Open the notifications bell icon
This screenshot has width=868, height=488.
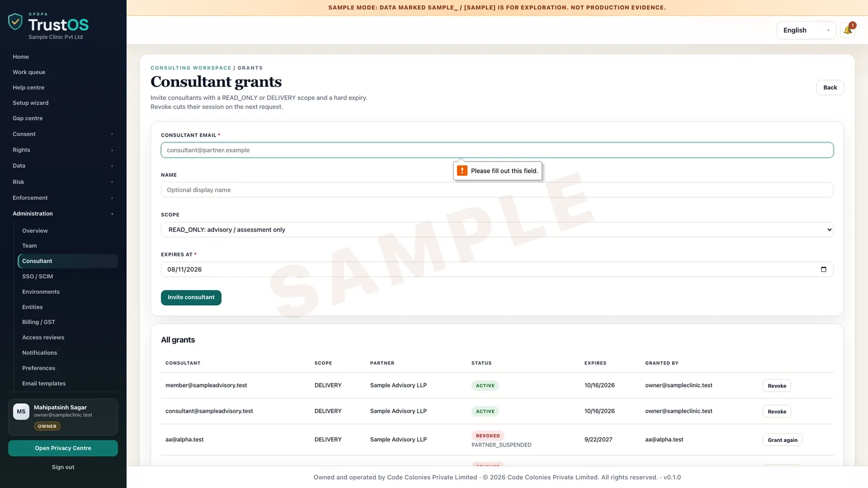click(847, 30)
